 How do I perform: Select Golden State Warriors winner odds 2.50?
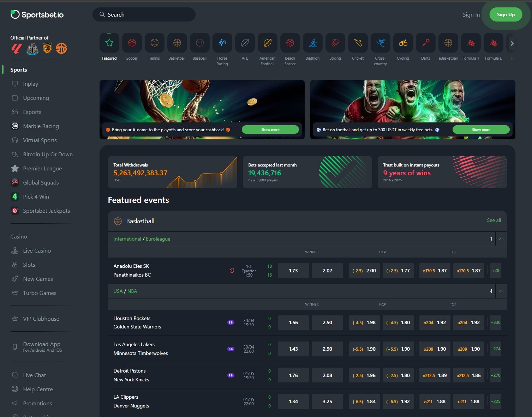(328, 322)
